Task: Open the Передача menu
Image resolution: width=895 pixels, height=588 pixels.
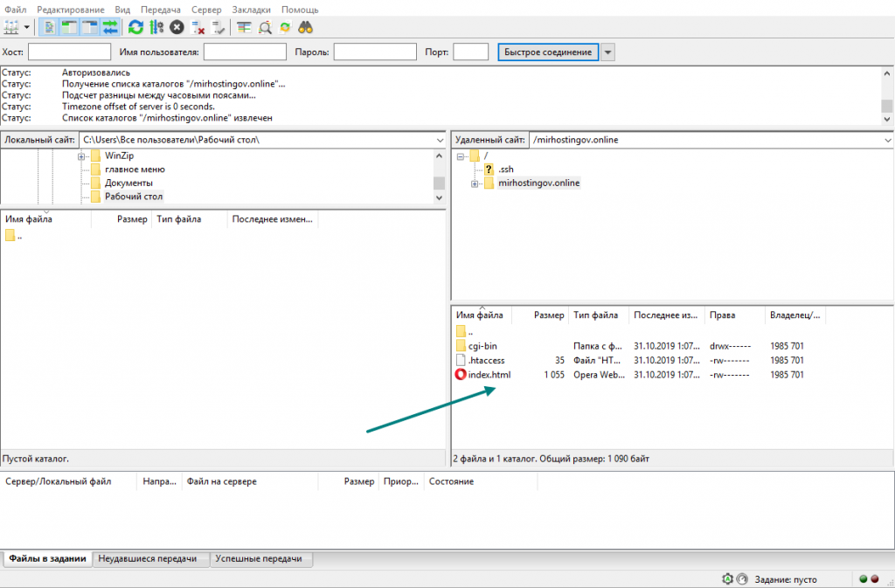Action: coord(161,9)
